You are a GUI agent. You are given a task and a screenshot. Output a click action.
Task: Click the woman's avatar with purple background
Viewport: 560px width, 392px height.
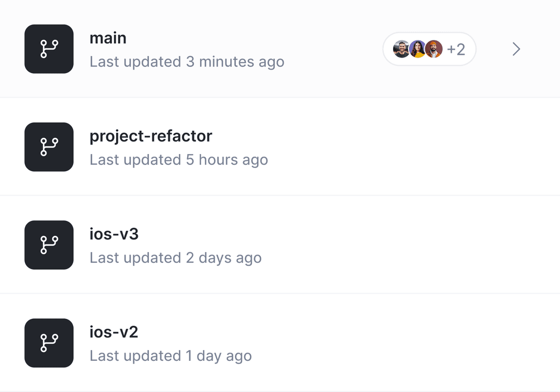417,49
